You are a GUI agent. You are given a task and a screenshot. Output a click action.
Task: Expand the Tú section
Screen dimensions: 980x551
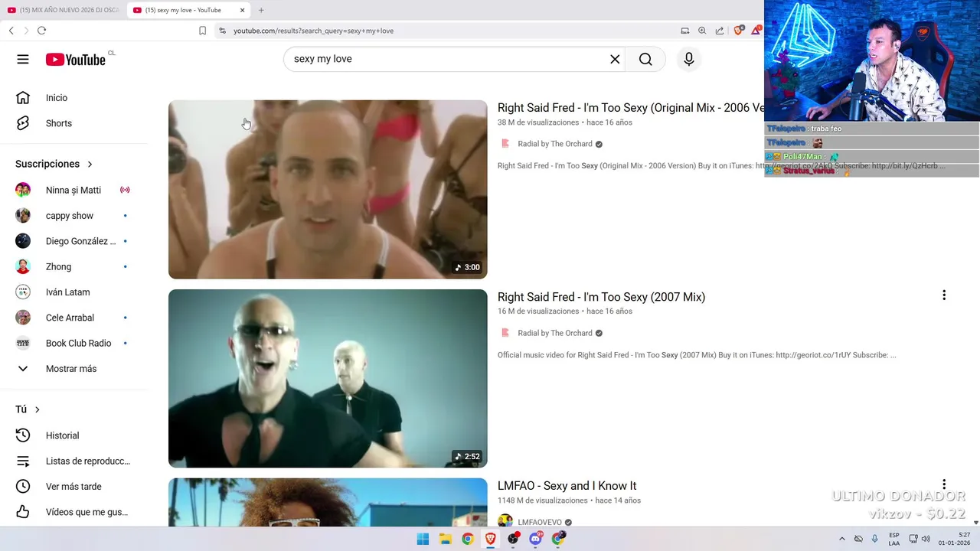click(28, 409)
